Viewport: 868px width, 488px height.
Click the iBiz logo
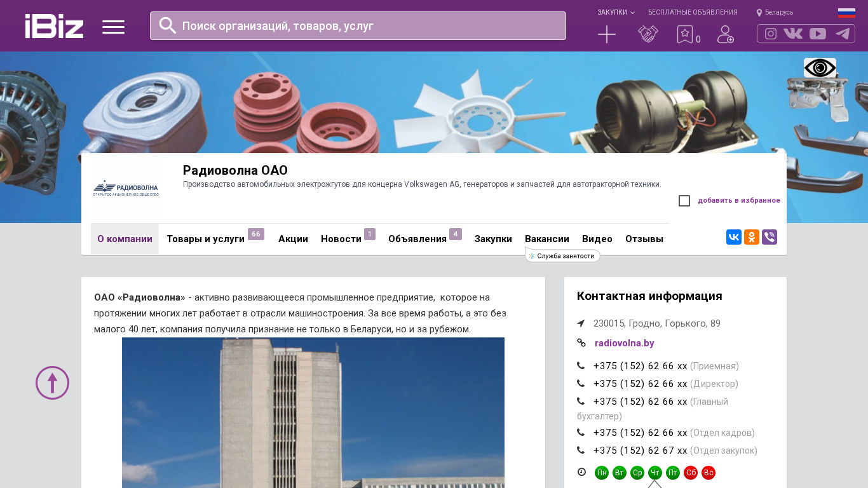[x=54, y=26]
